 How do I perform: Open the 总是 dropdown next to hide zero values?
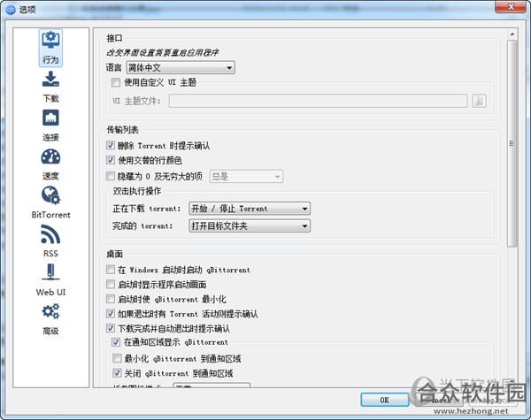click(x=246, y=176)
